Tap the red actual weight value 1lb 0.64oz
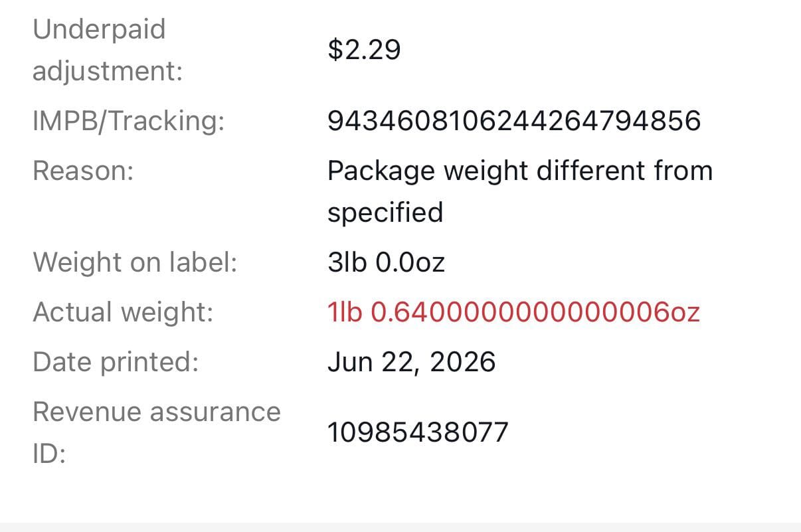The width and height of the screenshot is (801, 532). click(513, 312)
